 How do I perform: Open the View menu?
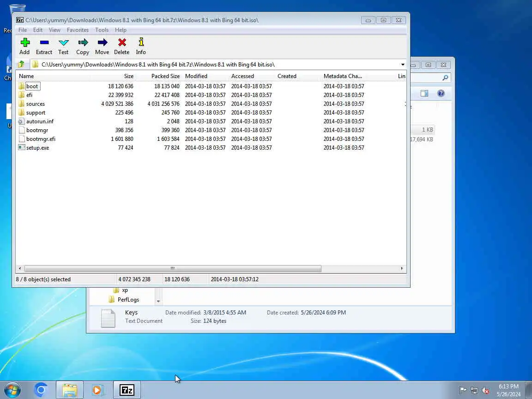tap(54, 30)
